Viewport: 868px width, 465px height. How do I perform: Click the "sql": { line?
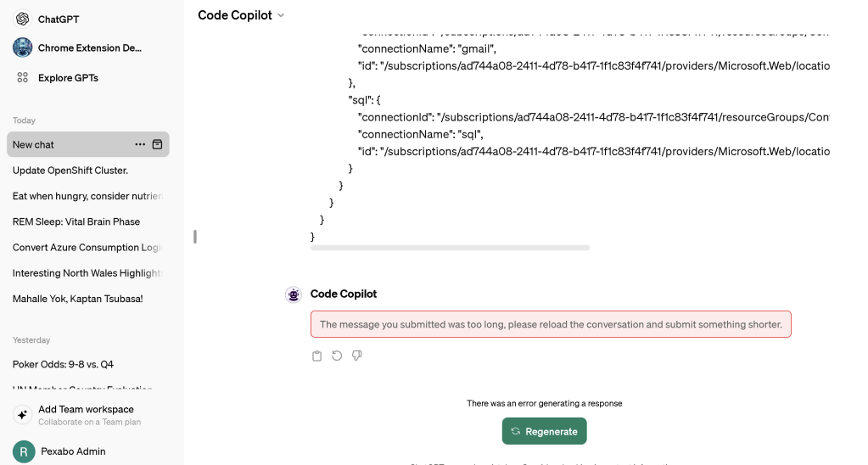364,100
